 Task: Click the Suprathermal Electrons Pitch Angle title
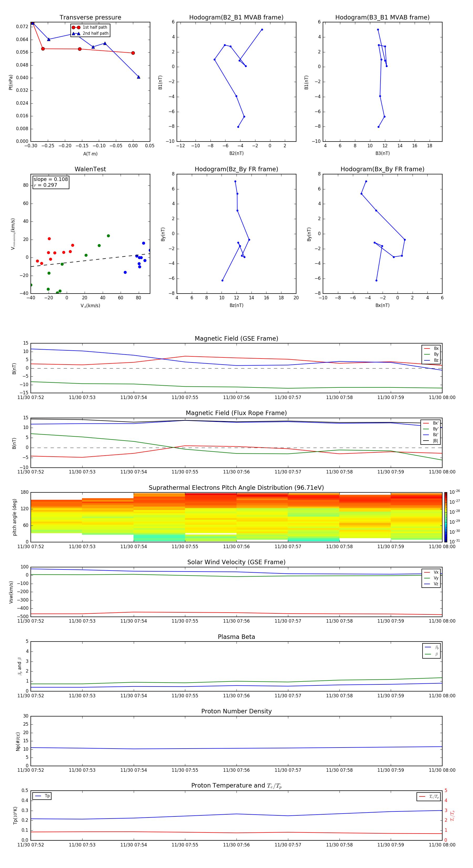pos(236,488)
